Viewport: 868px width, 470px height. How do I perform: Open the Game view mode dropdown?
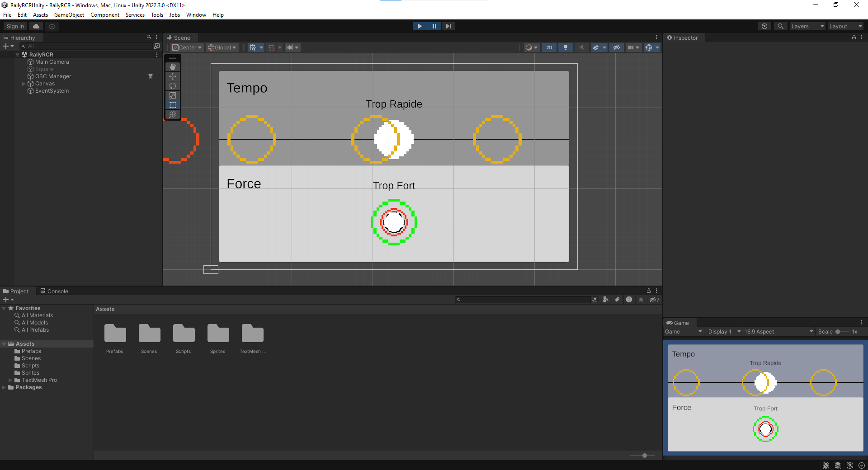[x=684, y=331]
